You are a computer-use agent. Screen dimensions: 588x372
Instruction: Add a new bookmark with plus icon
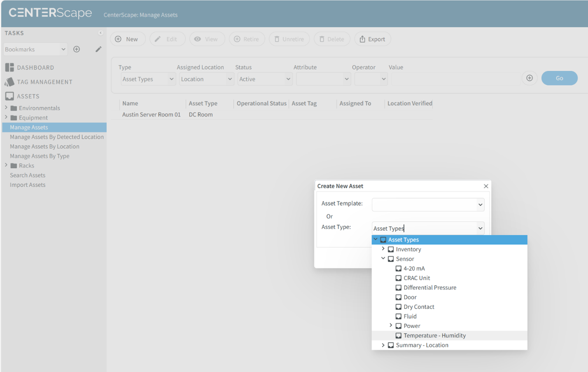[x=77, y=49]
